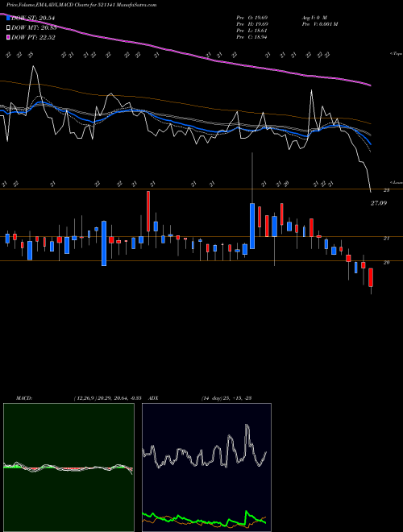Select the 'DOW ST: 20.54' legend text
The height and width of the screenshot is (532, 403).
pyautogui.click(x=33, y=18)
